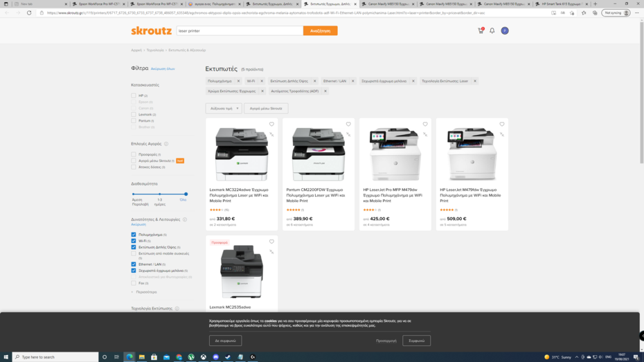The height and width of the screenshot is (362, 644).
Task: Enable the Προσφορές filter
Action: point(134,154)
